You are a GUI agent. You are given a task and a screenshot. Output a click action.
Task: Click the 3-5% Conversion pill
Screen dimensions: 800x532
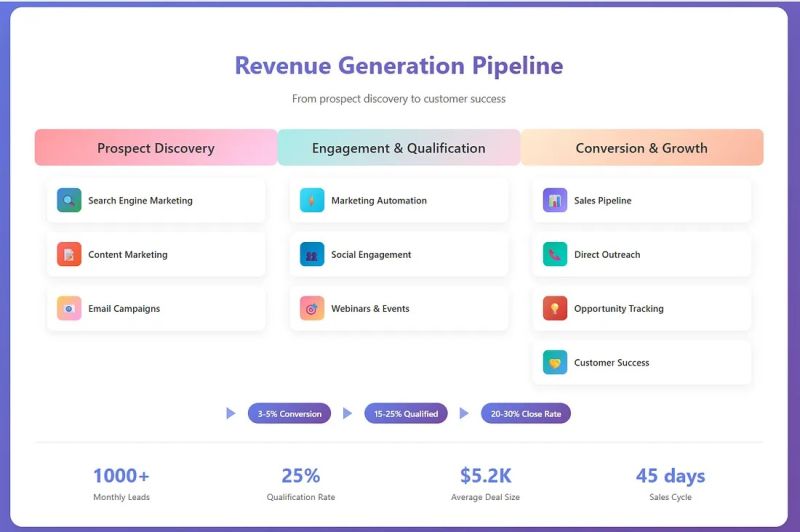coord(289,414)
